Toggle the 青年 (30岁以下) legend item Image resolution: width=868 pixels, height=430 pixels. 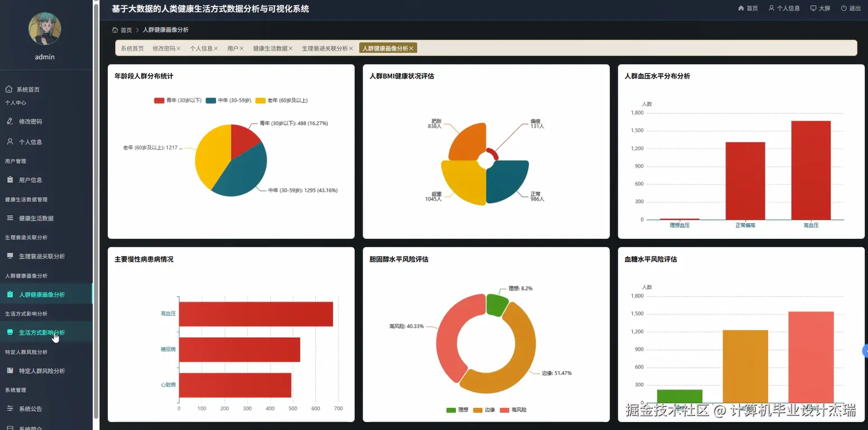pos(178,101)
